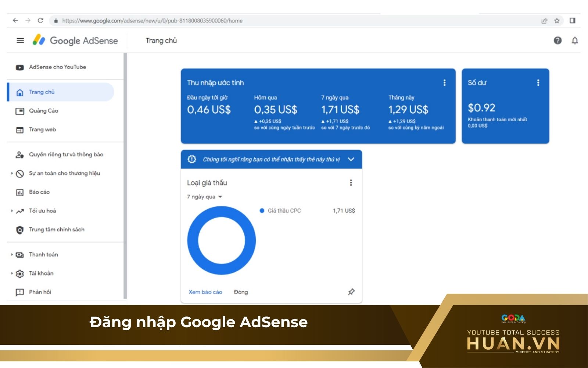Click the Giá thầu CPC legend label
Image resolution: width=588 pixels, height=368 pixels.
point(284,211)
